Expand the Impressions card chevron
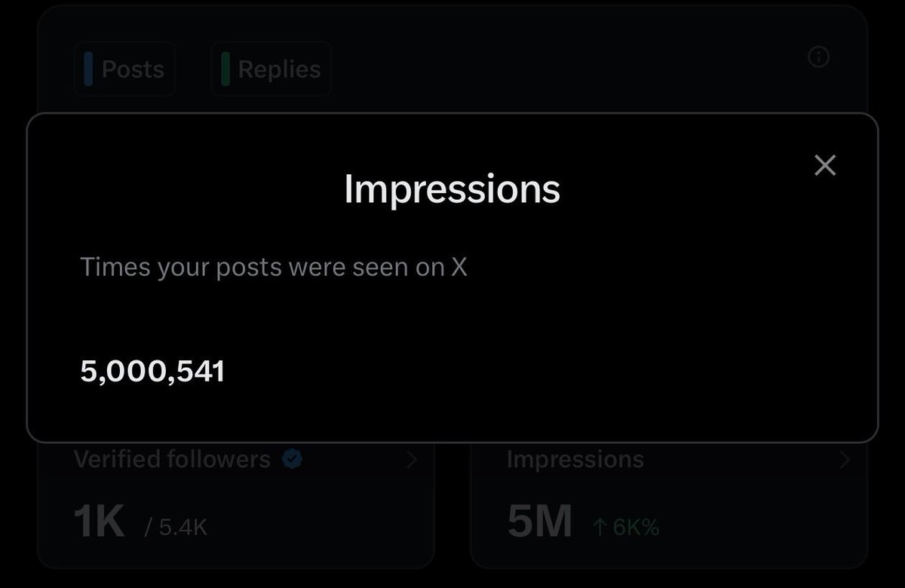This screenshot has width=905, height=588. coord(845,460)
